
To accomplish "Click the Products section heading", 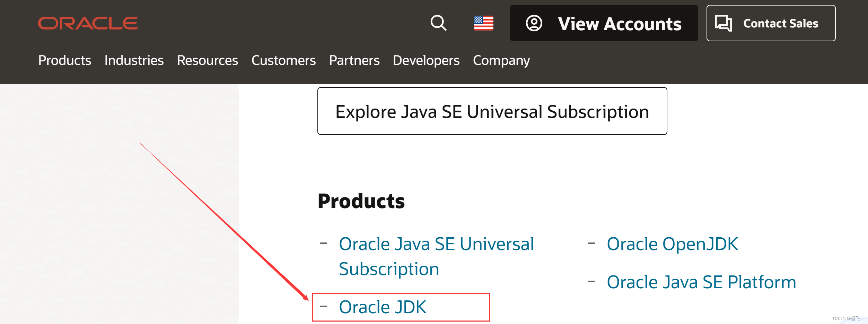I will (x=361, y=201).
